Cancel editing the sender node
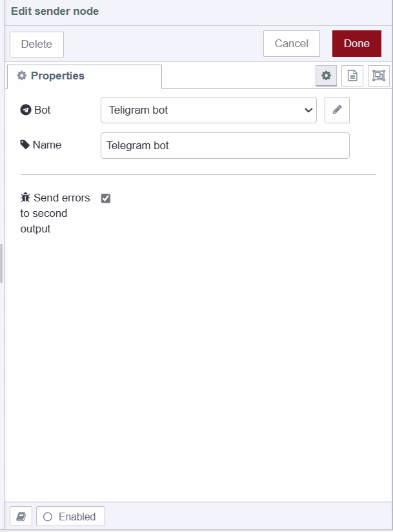This screenshot has width=393, height=532. 291,43
